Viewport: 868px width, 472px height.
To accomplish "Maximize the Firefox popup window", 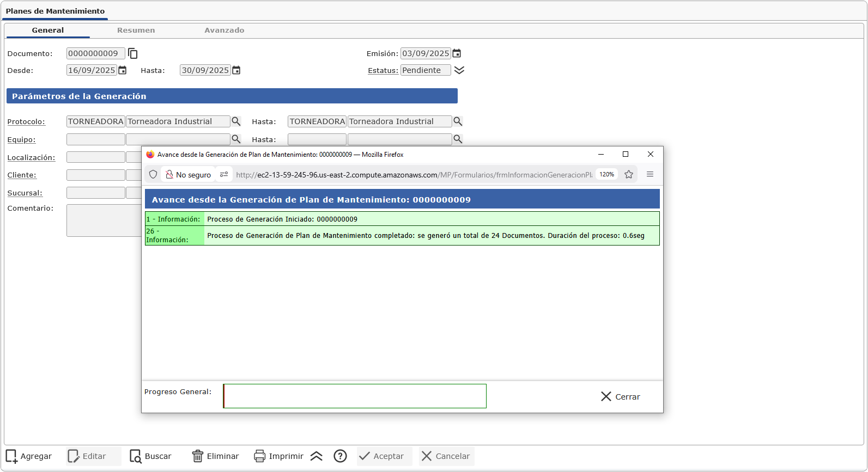I will [626, 155].
